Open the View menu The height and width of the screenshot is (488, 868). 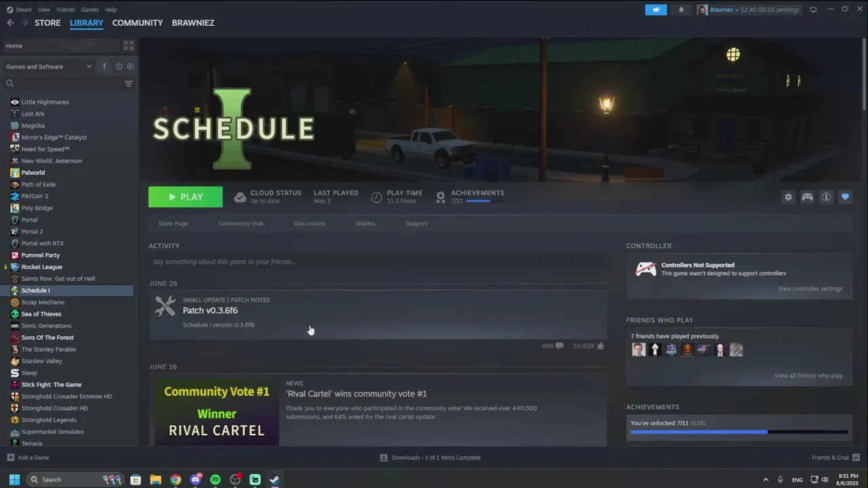(44, 9)
